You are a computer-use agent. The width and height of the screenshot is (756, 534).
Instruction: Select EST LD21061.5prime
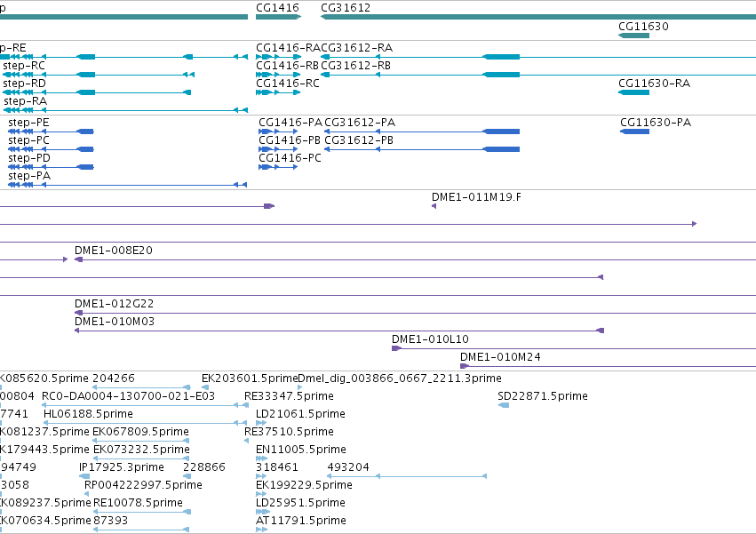tap(300, 414)
